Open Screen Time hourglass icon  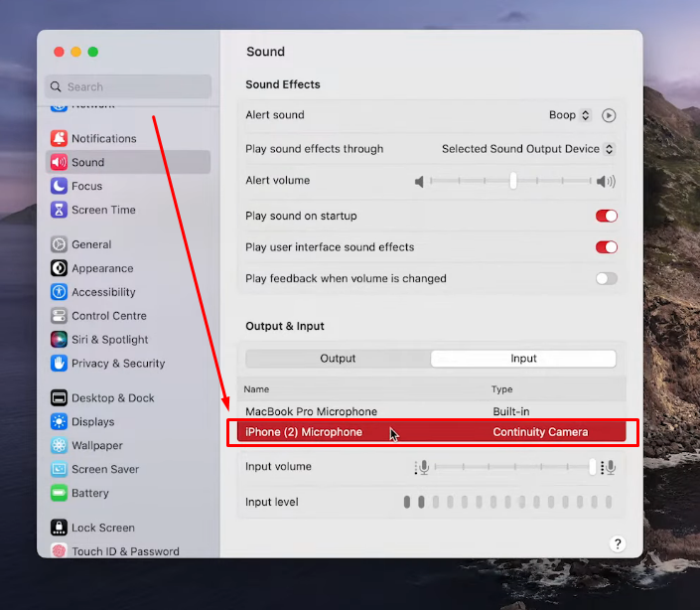pos(59,210)
